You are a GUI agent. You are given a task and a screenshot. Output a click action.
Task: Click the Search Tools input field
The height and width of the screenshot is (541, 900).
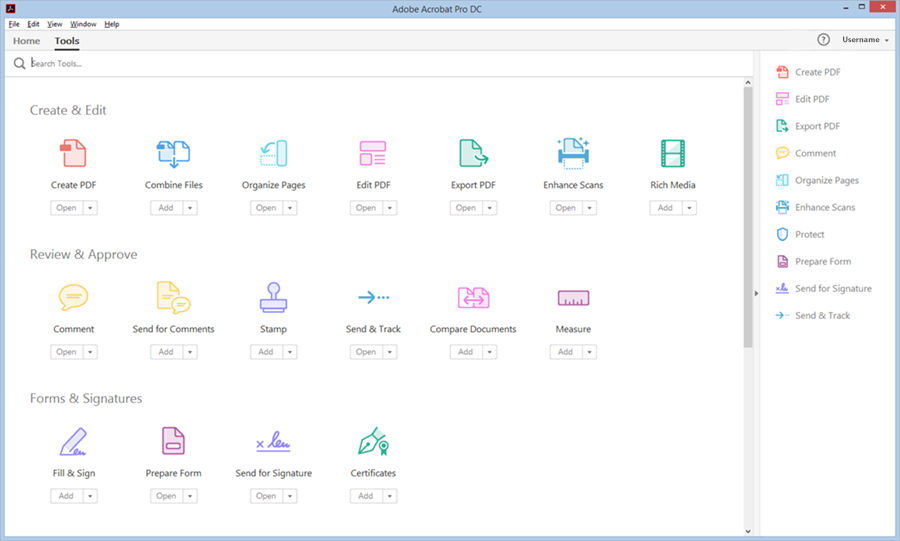[x=379, y=63]
